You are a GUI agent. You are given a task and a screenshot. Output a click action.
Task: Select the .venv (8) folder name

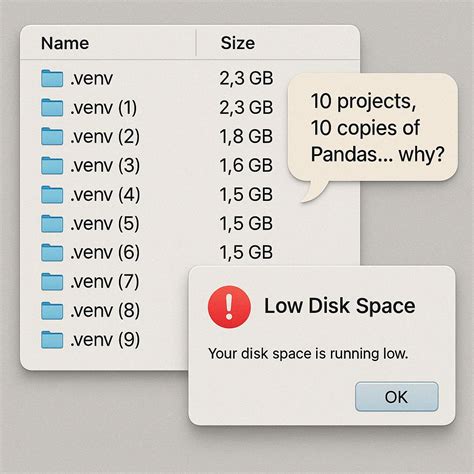tap(105, 311)
